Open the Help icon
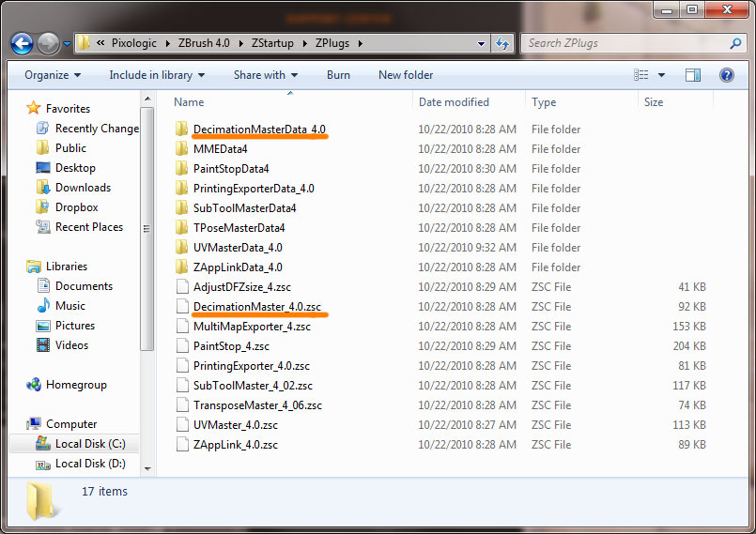Image resolution: width=756 pixels, height=534 pixels. pos(727,75)
